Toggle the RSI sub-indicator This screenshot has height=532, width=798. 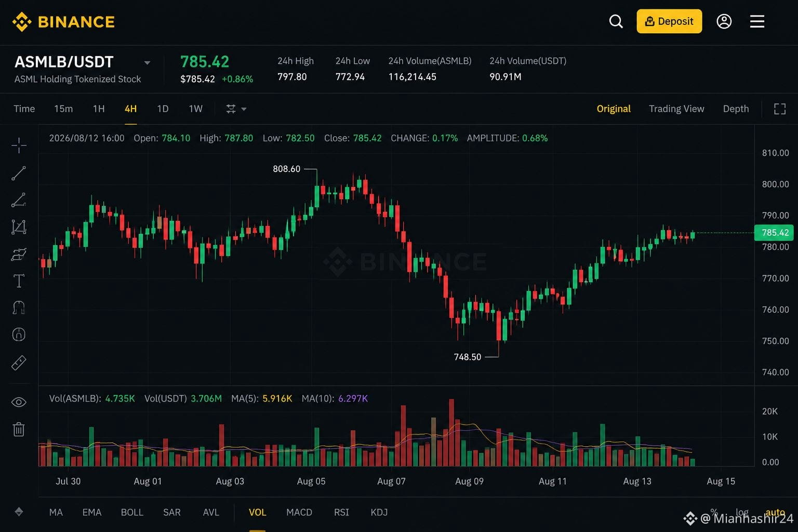click(x=341, y=512)
